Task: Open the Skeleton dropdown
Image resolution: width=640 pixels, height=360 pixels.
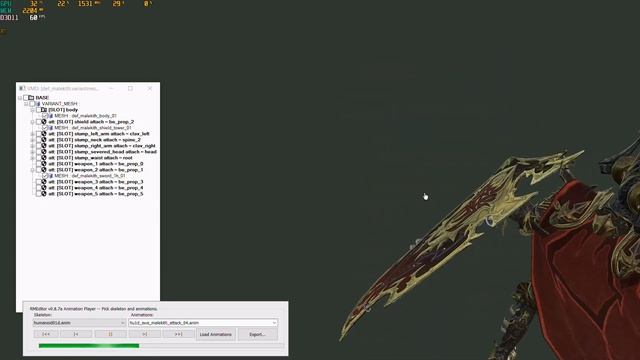Action: tap(79, 322)
